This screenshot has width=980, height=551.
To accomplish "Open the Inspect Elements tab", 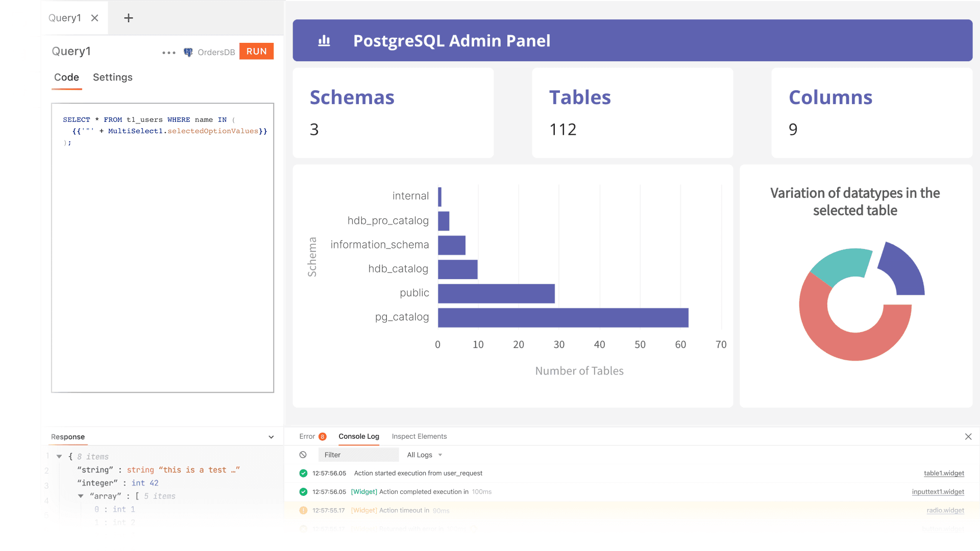I will tap(419, 436).
